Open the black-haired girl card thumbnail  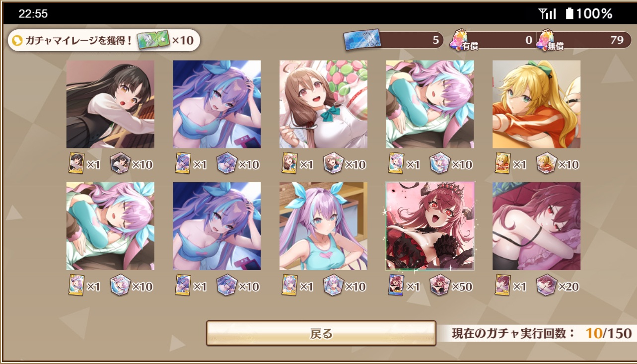pos(110,104)
